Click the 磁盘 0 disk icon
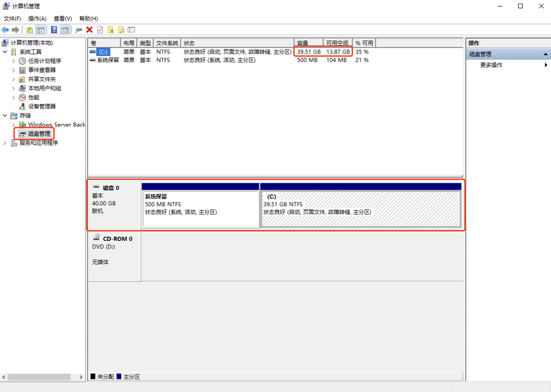 tap(96, 187)
